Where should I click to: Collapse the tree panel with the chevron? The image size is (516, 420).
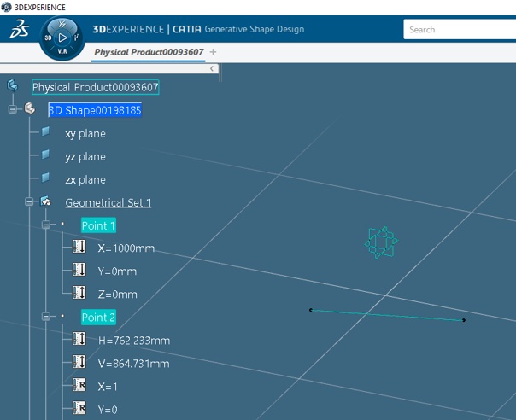(212, 68)
